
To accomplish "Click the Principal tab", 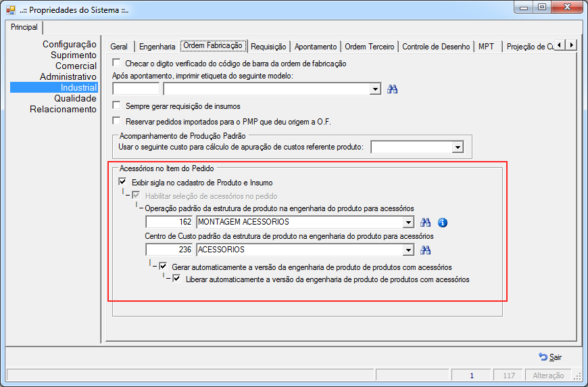I will [24, 27].
